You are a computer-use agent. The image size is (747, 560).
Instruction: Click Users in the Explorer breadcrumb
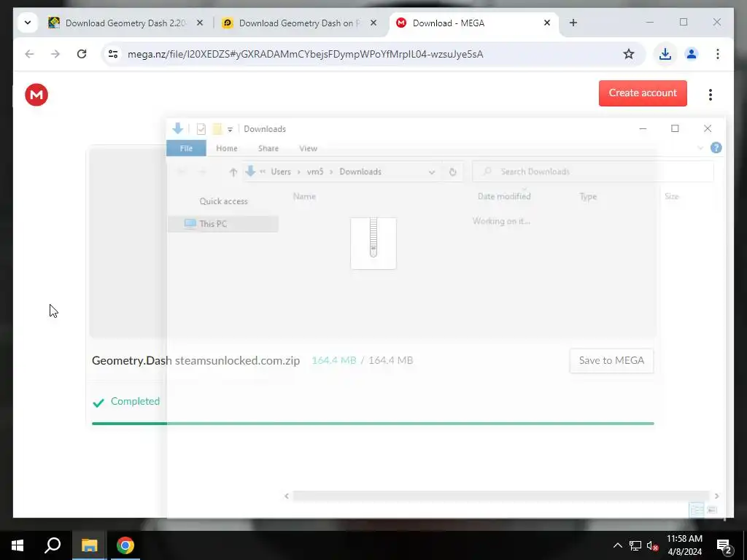click(x=281, y=171)
